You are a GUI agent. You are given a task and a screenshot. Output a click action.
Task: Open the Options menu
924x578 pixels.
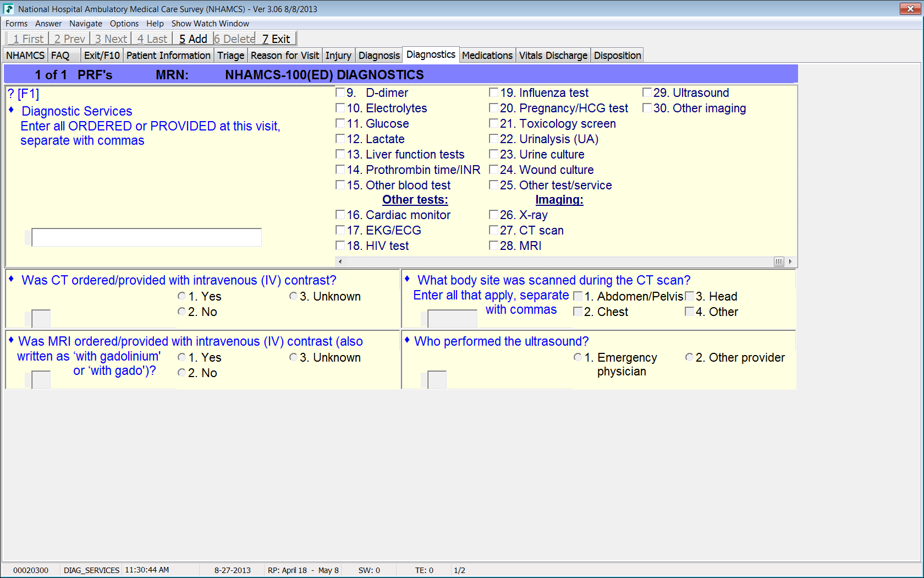[x=124, y=24]
